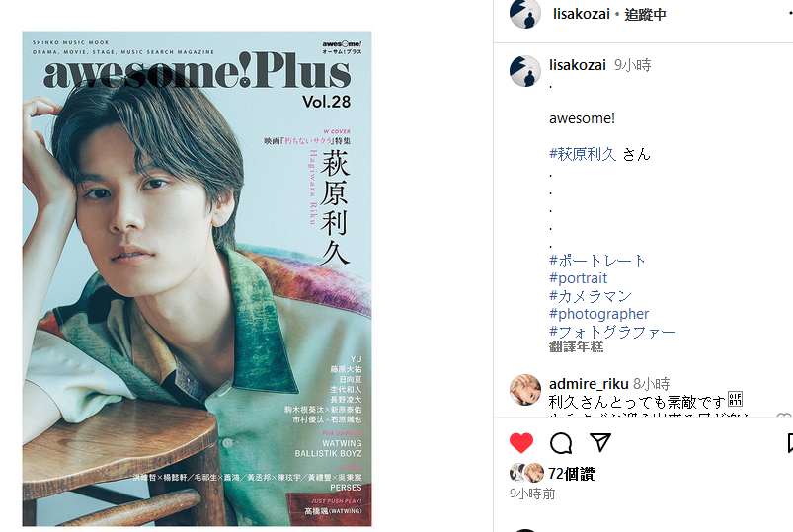Open the #ポートレート hashtag
Viewport: 793px width, 532px height.
[x=597, y=261]
